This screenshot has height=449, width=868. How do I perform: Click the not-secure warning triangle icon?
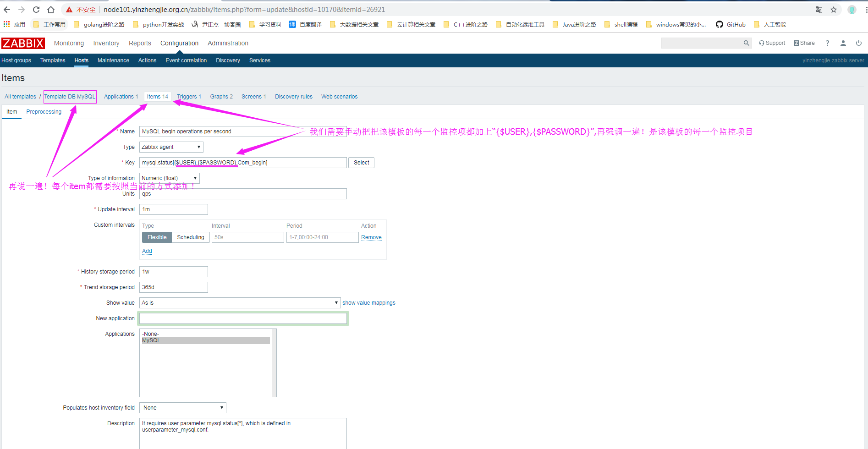(69, 10)
